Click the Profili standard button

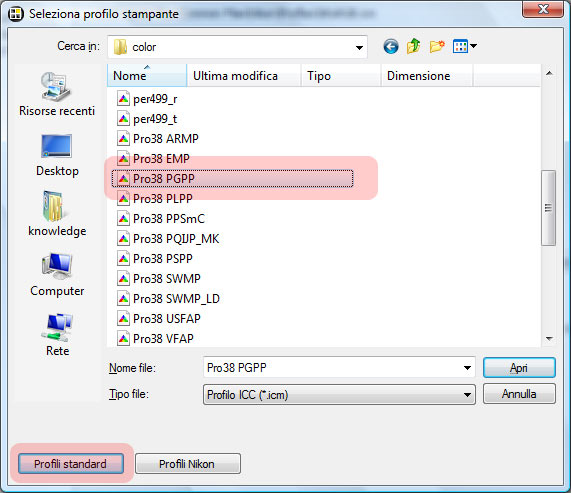click(x=71, y=464)
